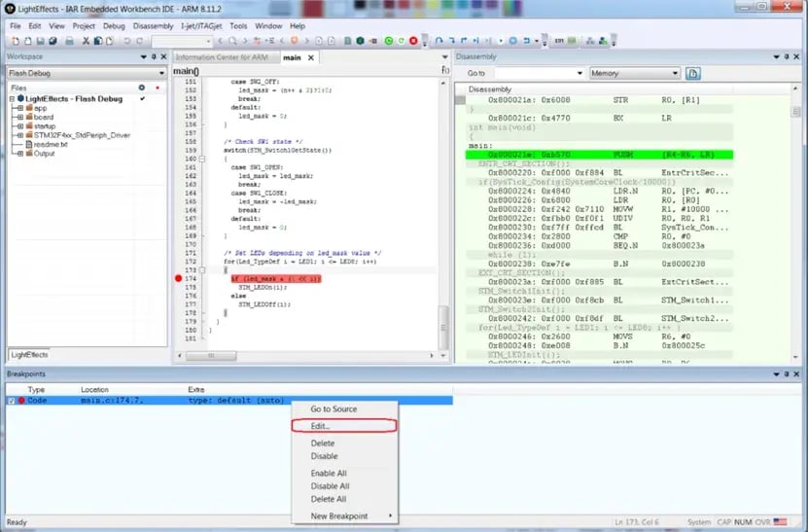Screen dimensions: 808x532
Task: Select readme.txt in the workspace tree
Action: (x=51, y=145)
